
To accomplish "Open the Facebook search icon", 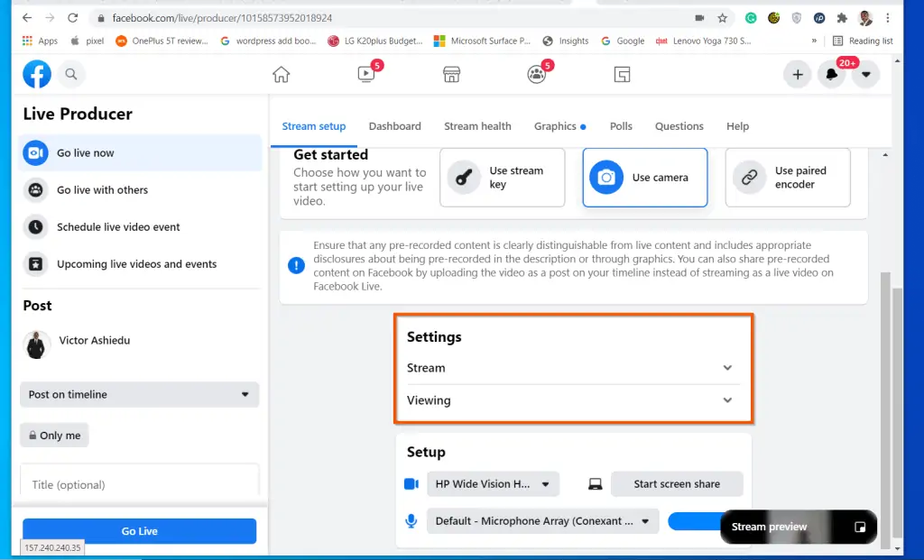I will tap(71, 74).
